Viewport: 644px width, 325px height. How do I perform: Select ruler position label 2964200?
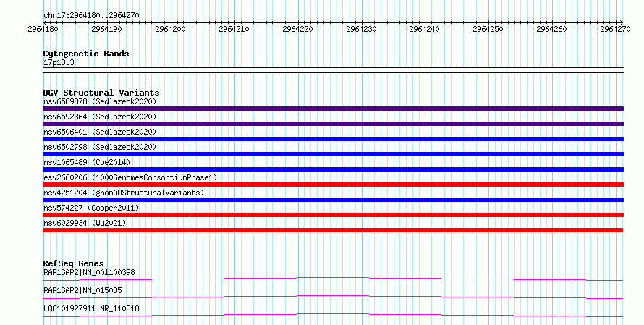click(x=171, y=29)
